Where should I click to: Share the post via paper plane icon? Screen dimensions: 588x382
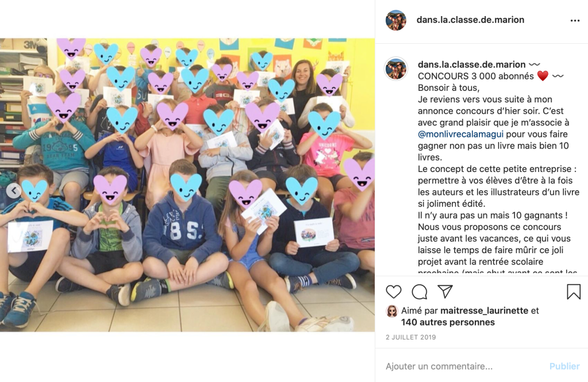pos(445,292)
